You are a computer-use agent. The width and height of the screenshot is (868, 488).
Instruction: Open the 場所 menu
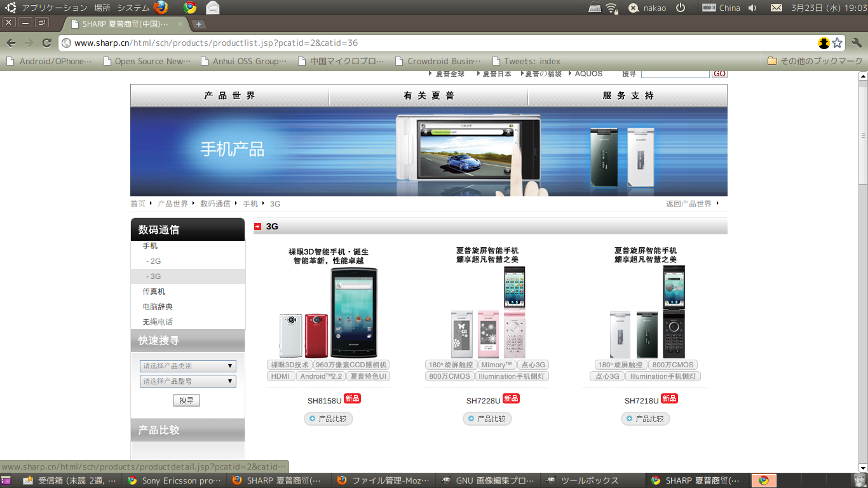pyautogui.click(x=102, y=8)
